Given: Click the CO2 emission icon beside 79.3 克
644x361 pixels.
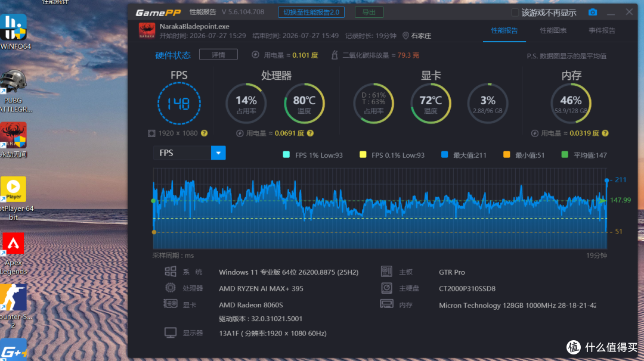Looking at the screenshot, I should [335, 55].
